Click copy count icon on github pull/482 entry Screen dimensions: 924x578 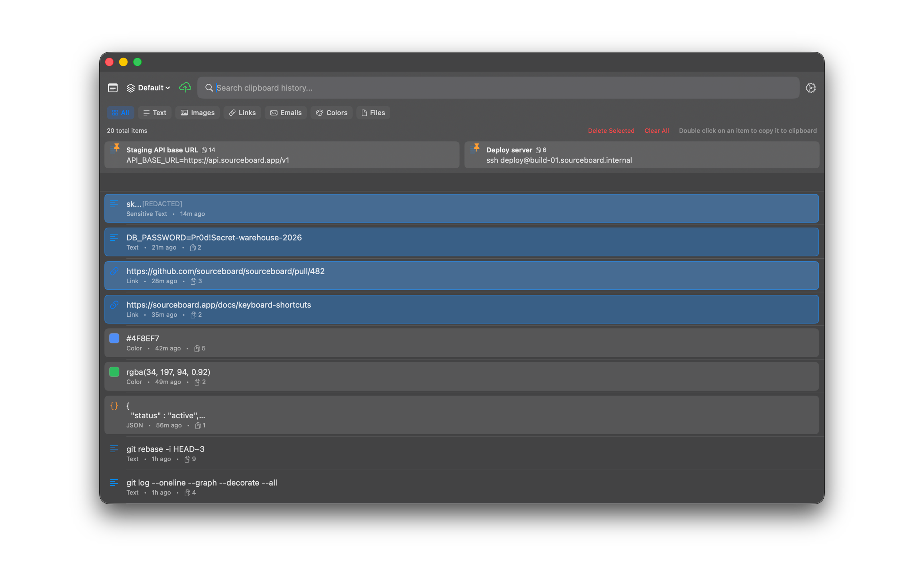193,281
